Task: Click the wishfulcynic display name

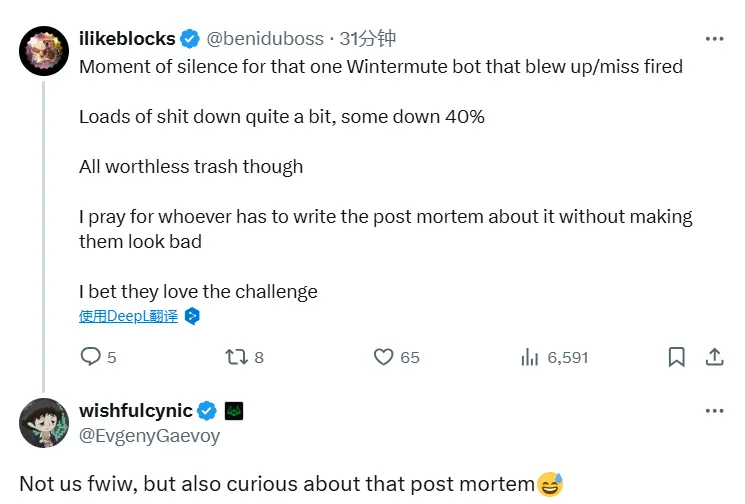Action: (x=135, y=411)
